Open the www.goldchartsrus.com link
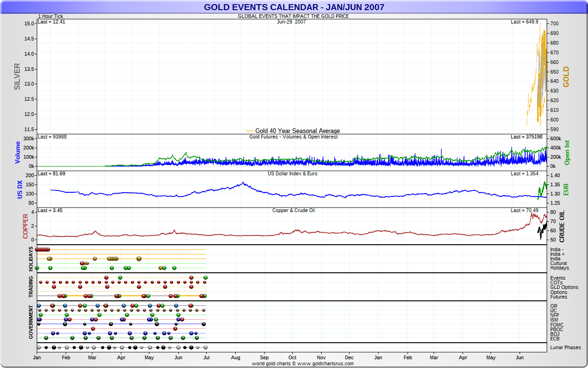Screen dimensions: 588x368 point(325,363)
